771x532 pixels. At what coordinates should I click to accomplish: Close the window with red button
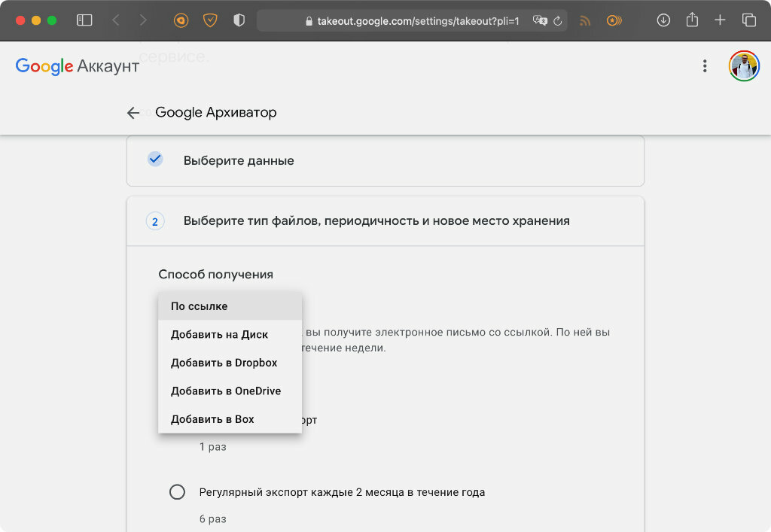point(20,20)
